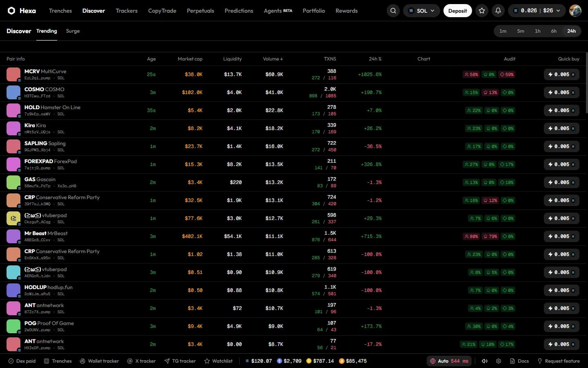Image resolution: width=588 pixels, height=368 pixels.
Task: Sort by the 24h % column
Action: point(375,59)
